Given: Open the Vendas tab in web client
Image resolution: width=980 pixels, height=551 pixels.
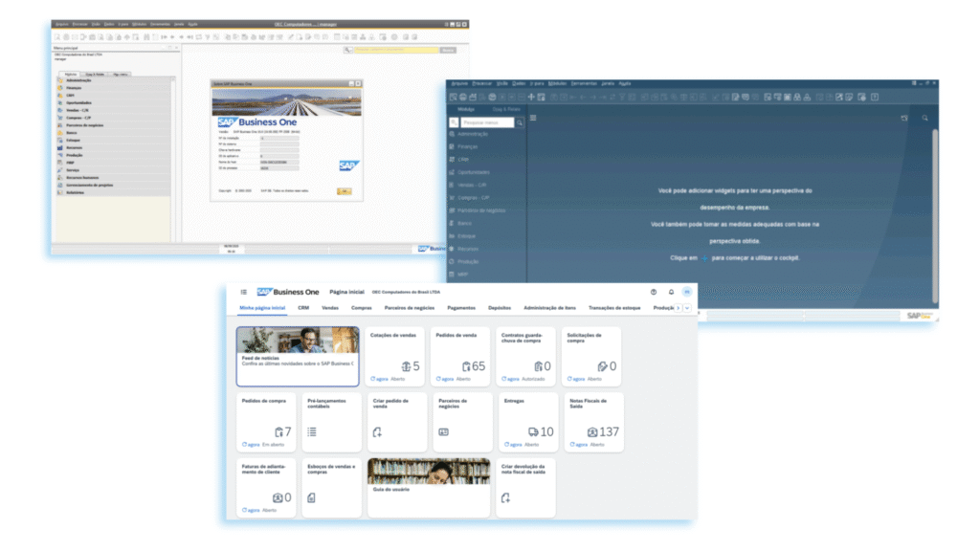Looking at the screenshot, I should coord(330,308).
